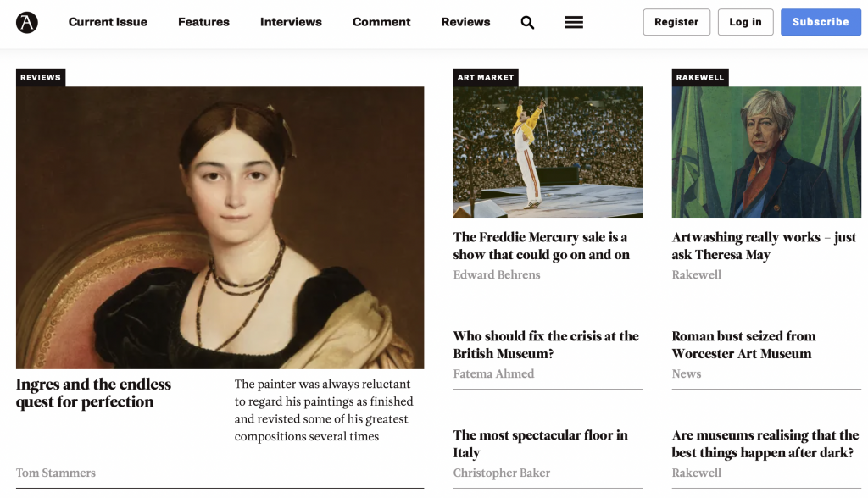Open the Freddie Mercury concert photo
868x498 pixels.
pos(548,152)
